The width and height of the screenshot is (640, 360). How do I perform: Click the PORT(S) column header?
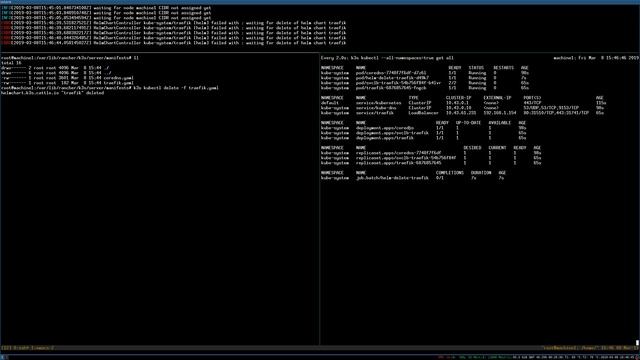pos(532,98)
